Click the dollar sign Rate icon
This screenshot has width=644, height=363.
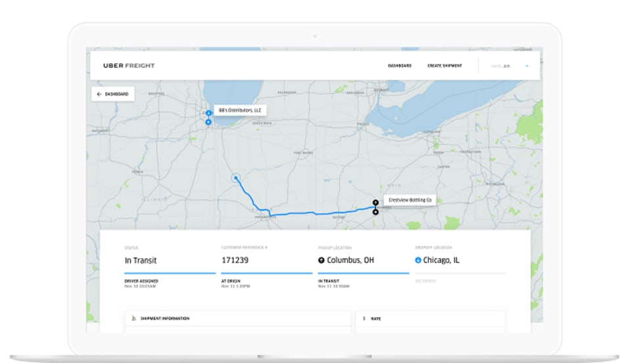(x=365, y=318)
